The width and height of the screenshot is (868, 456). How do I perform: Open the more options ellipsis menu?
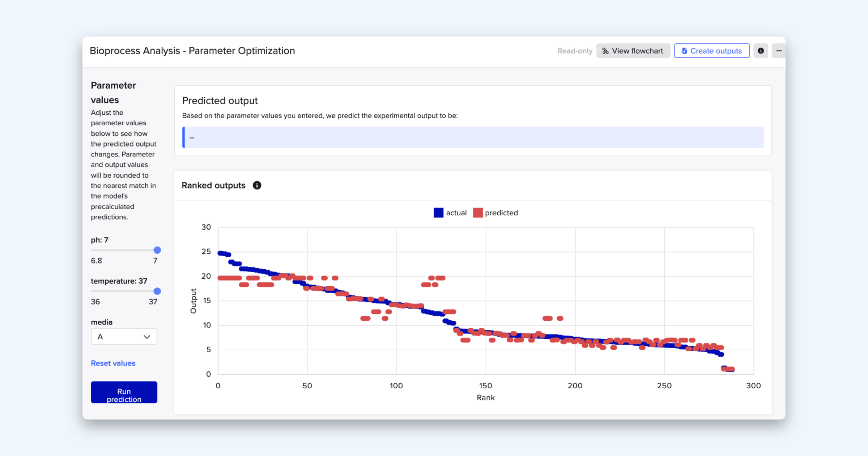pyautogui.click(x=779, y=51)
